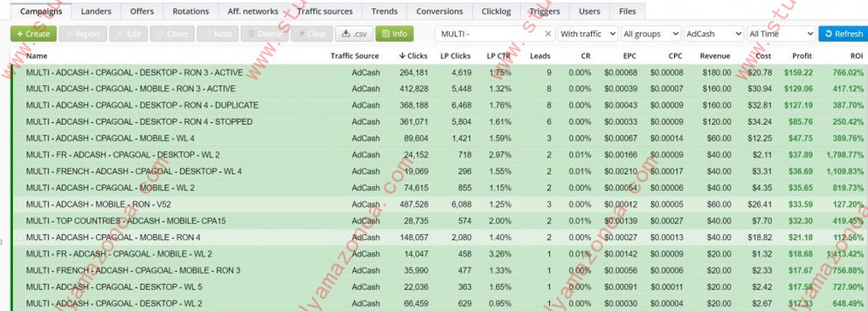Sort by the Profit column header
The width and height of the screenshot is (868, 311).
point(802,56)
